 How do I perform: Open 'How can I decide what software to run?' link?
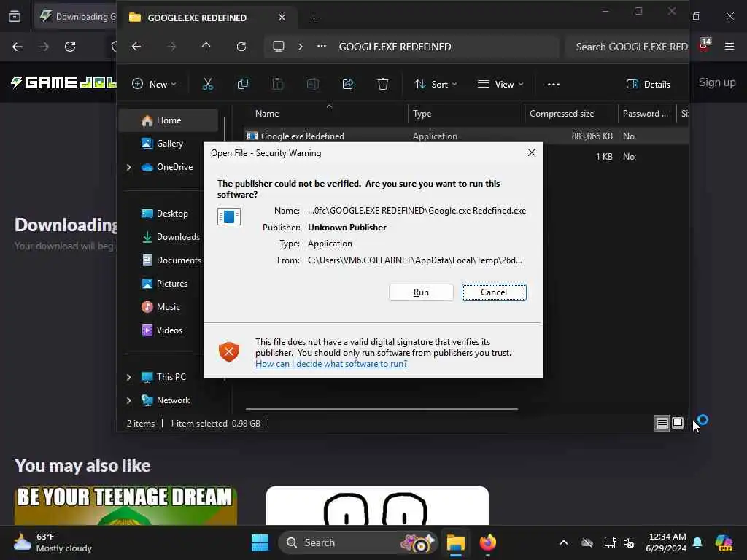[x=331, y=364]
